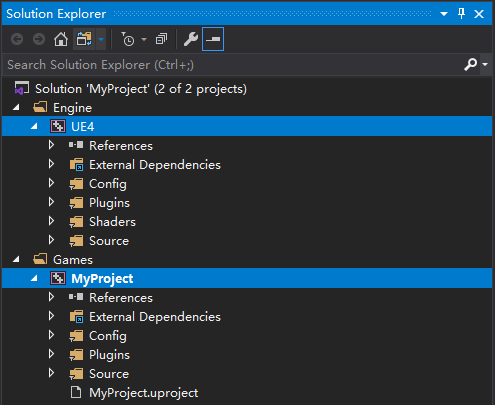
Task: Click the Plugins folder icon under MyProject
Action: coord(76,355)
